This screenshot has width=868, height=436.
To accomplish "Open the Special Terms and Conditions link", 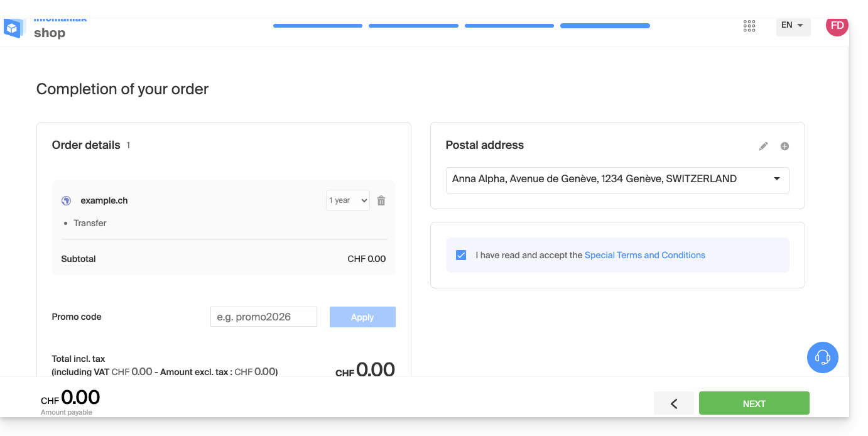I will [644, 255].
